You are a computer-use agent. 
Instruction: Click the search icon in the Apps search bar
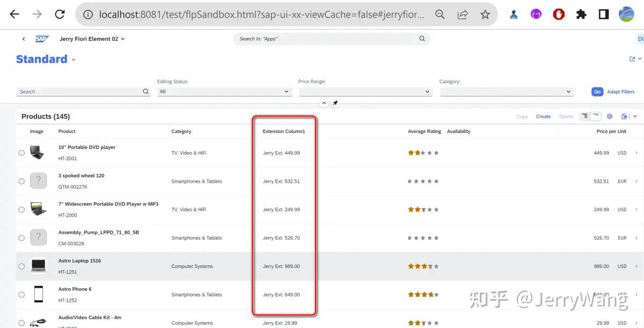[422, 38]
